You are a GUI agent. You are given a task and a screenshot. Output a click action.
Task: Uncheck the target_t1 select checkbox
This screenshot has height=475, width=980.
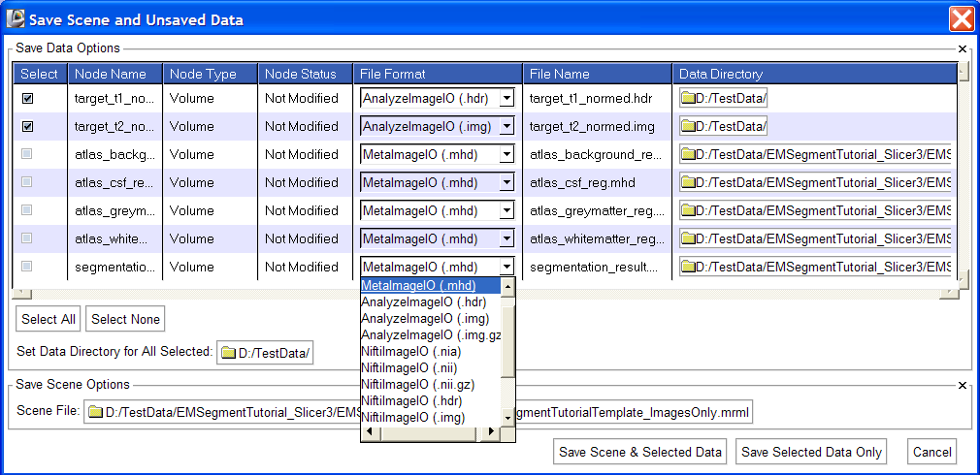27,98
